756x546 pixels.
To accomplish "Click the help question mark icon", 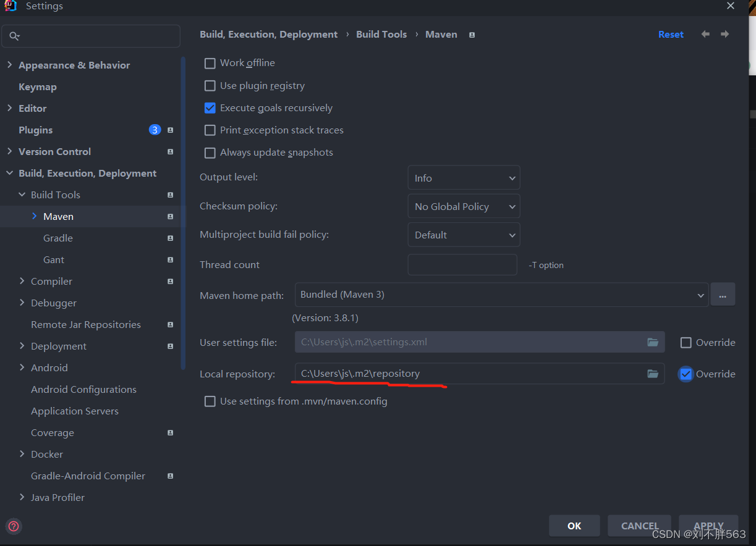I will coord(14,526).
